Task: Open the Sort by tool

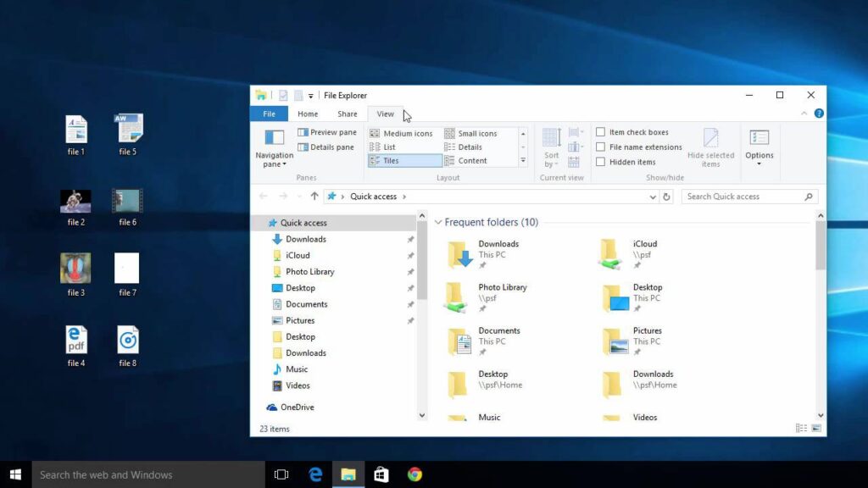Action: (552, 148)
